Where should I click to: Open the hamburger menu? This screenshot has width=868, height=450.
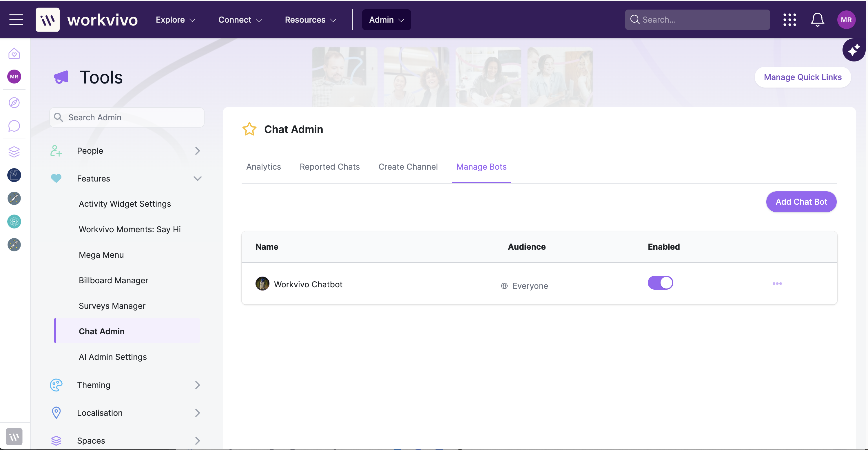click(16, 19)
